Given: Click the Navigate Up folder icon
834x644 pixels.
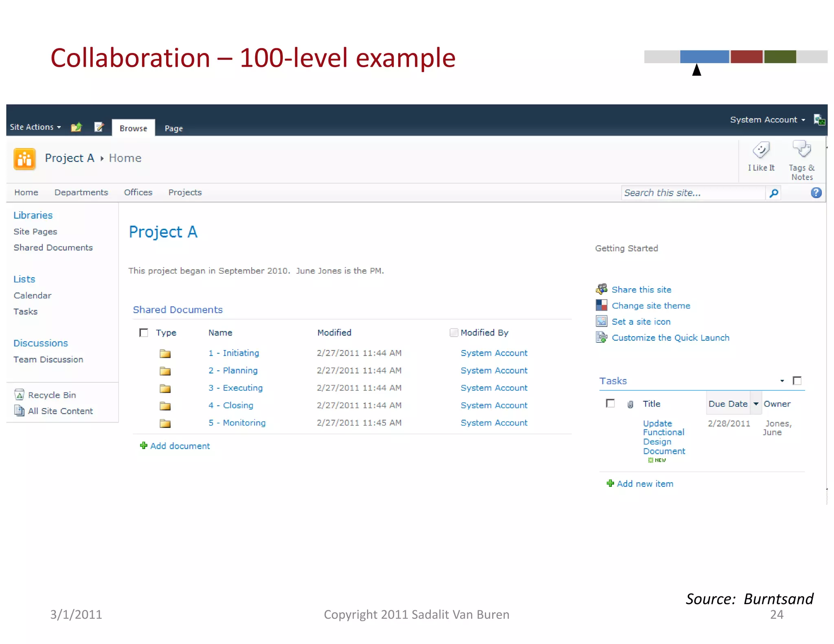Looking at the screenshot, I should tap(76, 127).
